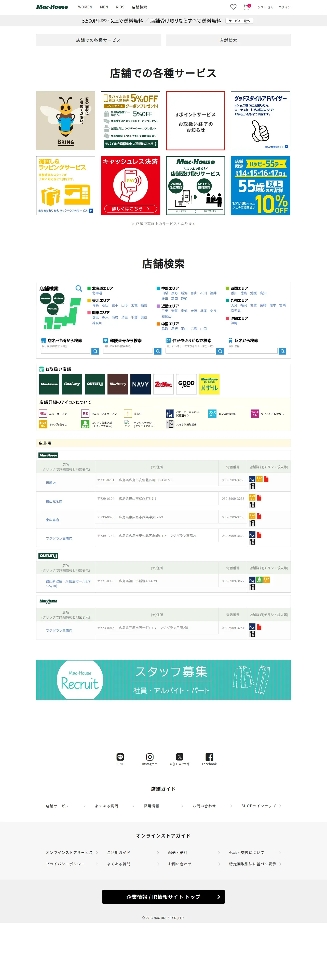Click the phone number 080-5909-3268
The image size is (327, 980).
(233, 480)
